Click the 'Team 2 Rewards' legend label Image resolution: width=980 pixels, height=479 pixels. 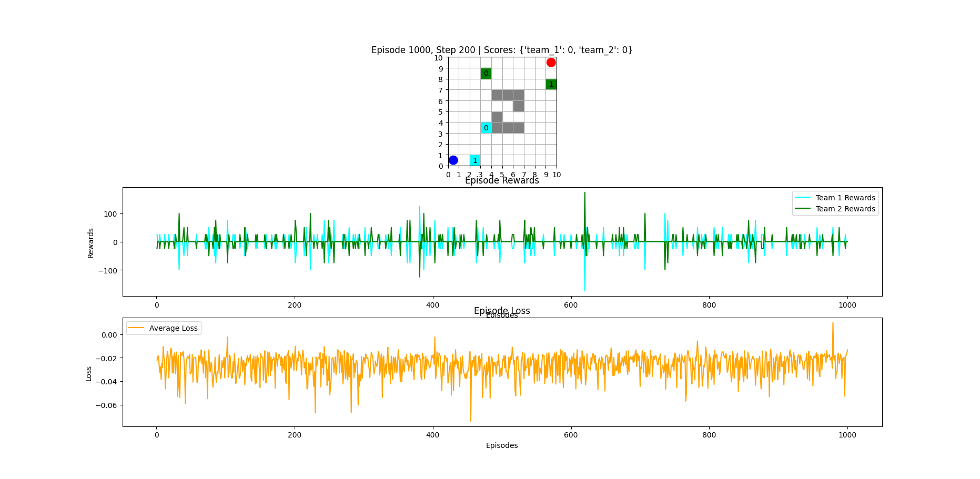845,209
